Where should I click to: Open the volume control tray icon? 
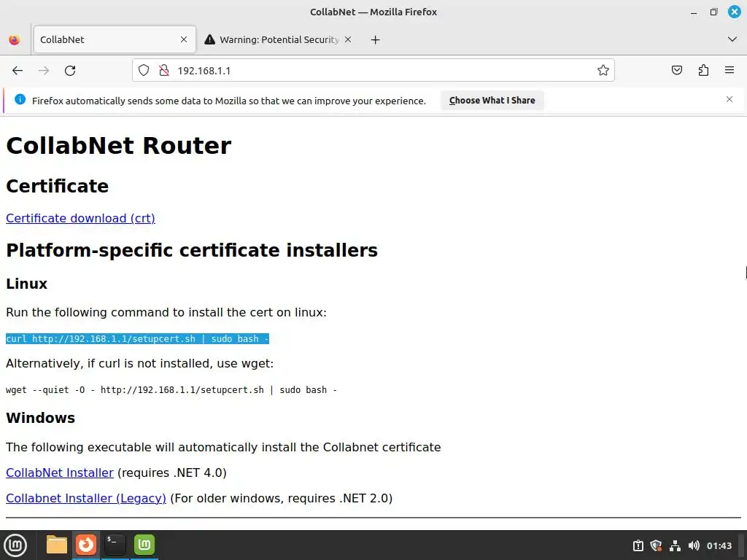tap(694, 545)
